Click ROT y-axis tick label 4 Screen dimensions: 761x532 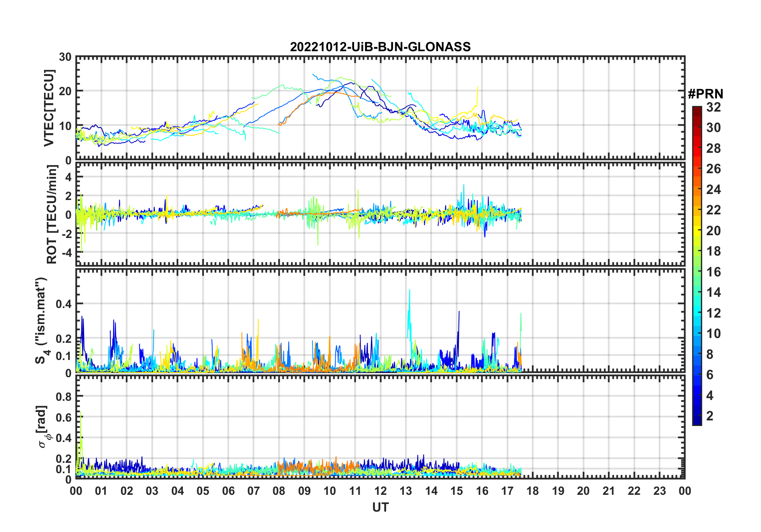click(68, 177)
